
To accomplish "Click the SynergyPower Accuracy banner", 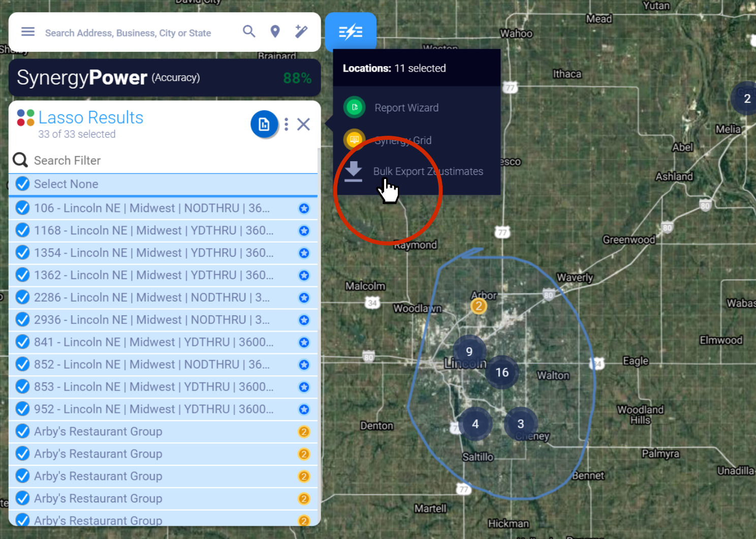I will (165, 78).
